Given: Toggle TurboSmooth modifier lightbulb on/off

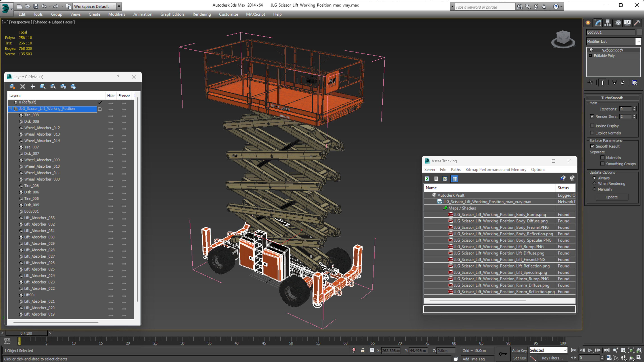Looking at the screenshot, I should (x=591, y=50).
